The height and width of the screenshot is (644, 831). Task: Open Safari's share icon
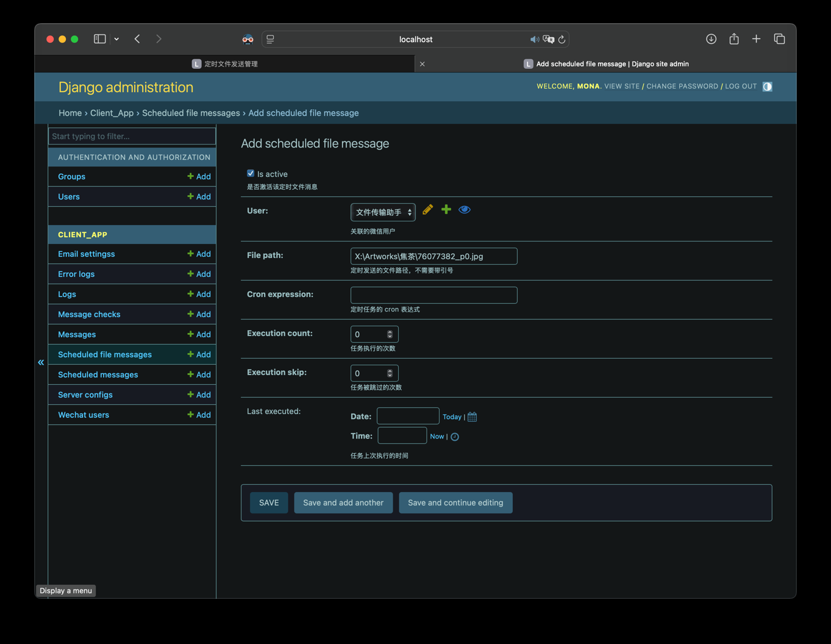coord(734,39)
